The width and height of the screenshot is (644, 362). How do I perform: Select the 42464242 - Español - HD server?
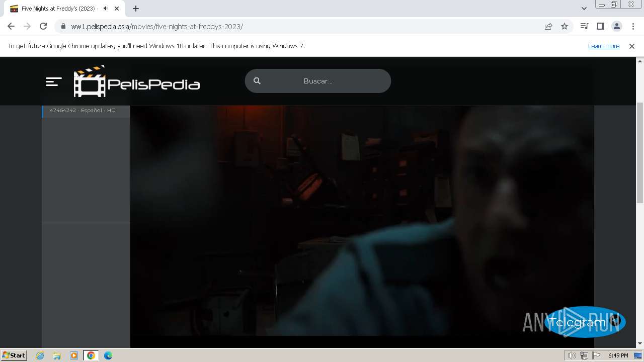point(86,111)
